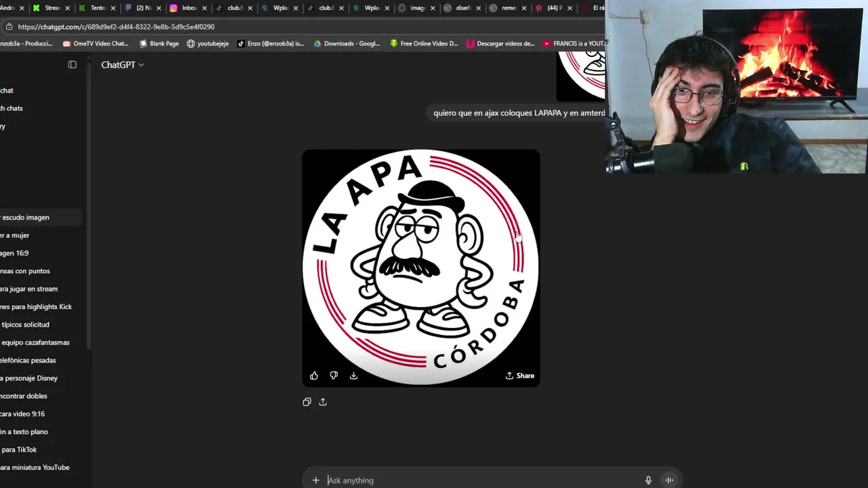Click the microphone dictation icon
Viewport: 868px width, 488px height.
(x=648, y=481)
